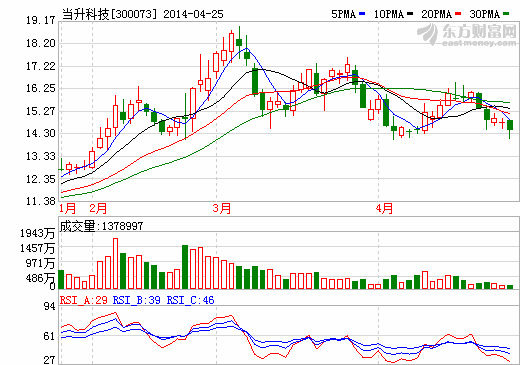Viewport: 520px width, 365px height.
Task: Click the 18.20 price axis label
Action: tap(41, 43)
